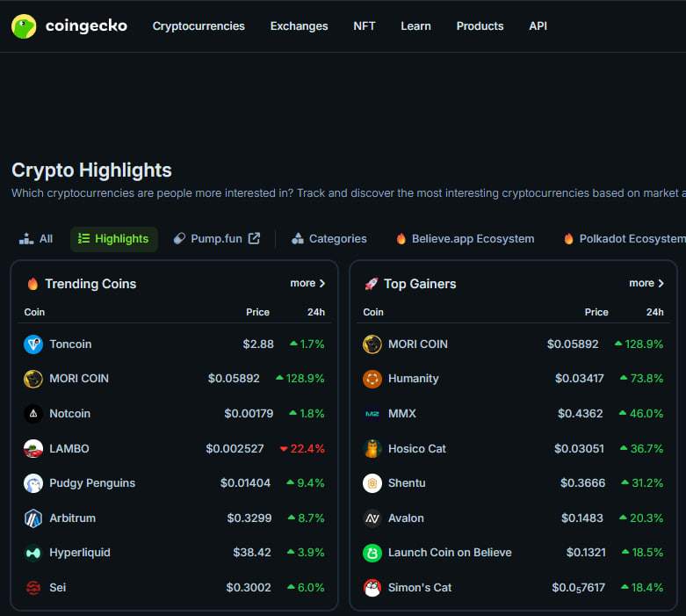This screenshot has height=616, width=686.
Task: Click the Pump.fun external link icon
Action: pyautogui.click(x=254, y=238)
